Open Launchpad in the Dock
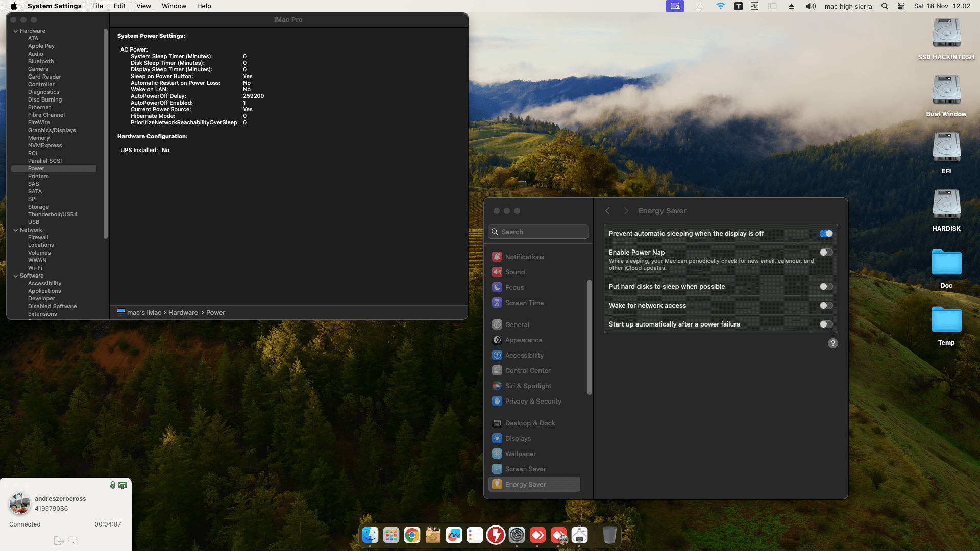The height and width of the screenshot is (551, 980). [391, 535]
